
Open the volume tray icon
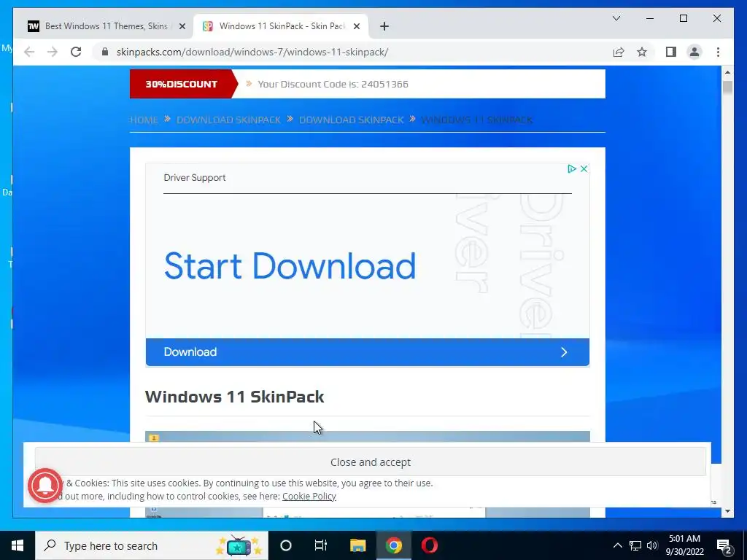point(652,545)
